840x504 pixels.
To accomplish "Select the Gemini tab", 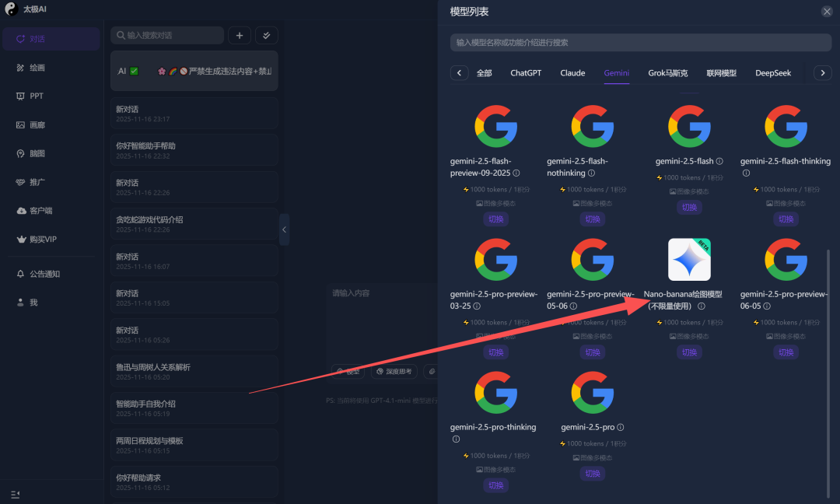I will tap(617, 73).
